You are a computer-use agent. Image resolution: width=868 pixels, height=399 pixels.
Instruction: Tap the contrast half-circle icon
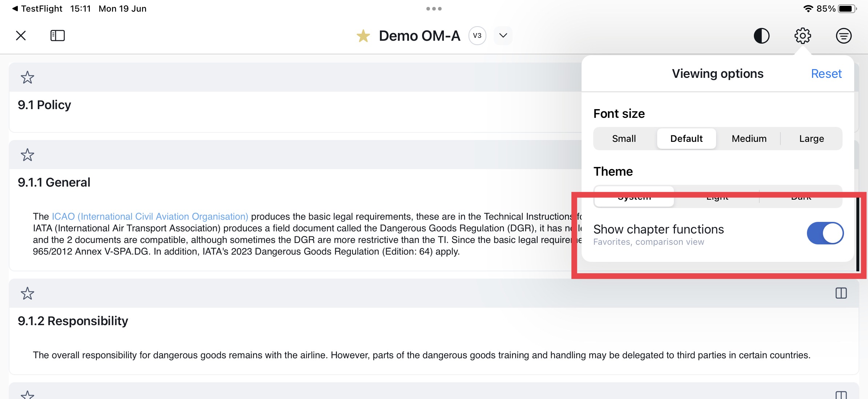tap(761, 36)
